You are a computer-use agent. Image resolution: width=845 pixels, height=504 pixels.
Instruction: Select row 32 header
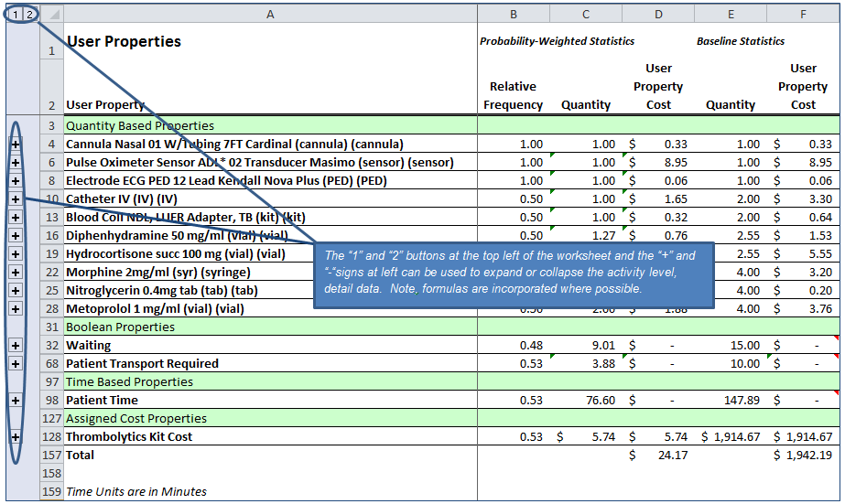52,345
